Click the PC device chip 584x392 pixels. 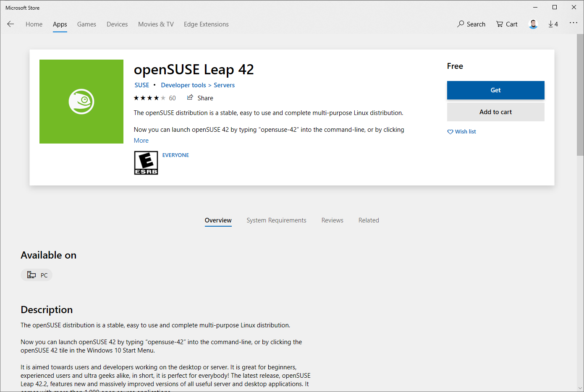click(37, 275)
